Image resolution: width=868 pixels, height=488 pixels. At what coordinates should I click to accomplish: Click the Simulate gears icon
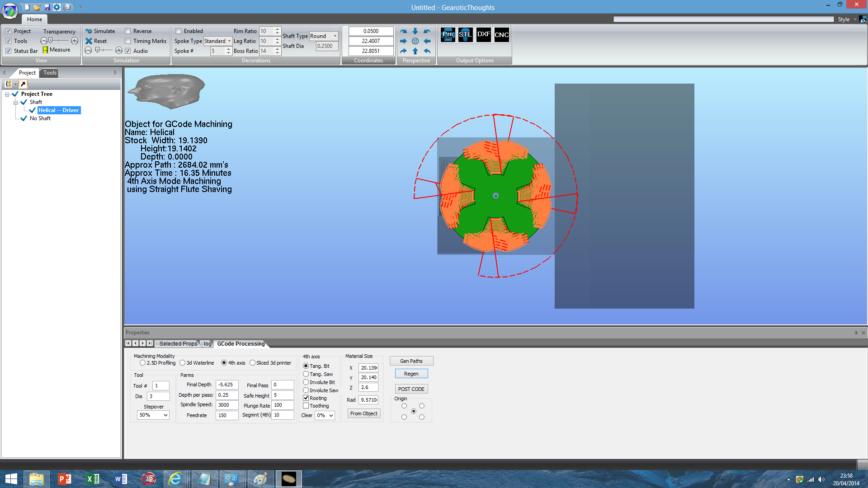pos(89,31)
